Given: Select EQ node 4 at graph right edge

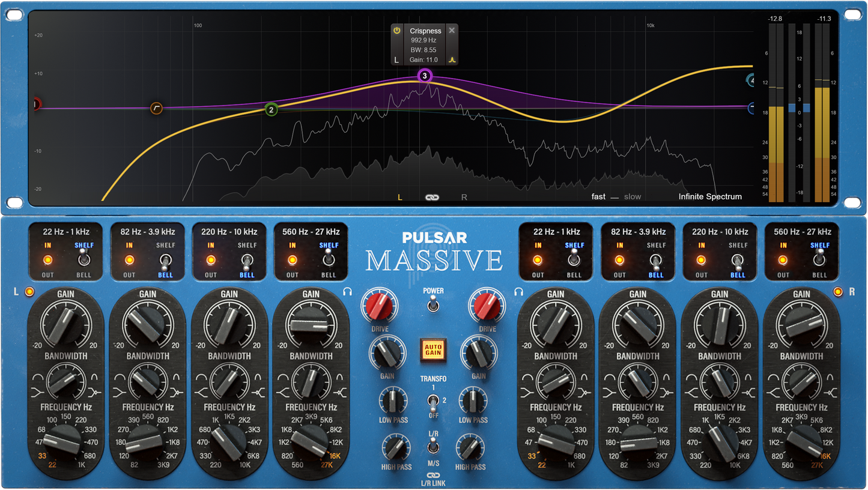Looking at the screenshot, I should pos(750,80).
